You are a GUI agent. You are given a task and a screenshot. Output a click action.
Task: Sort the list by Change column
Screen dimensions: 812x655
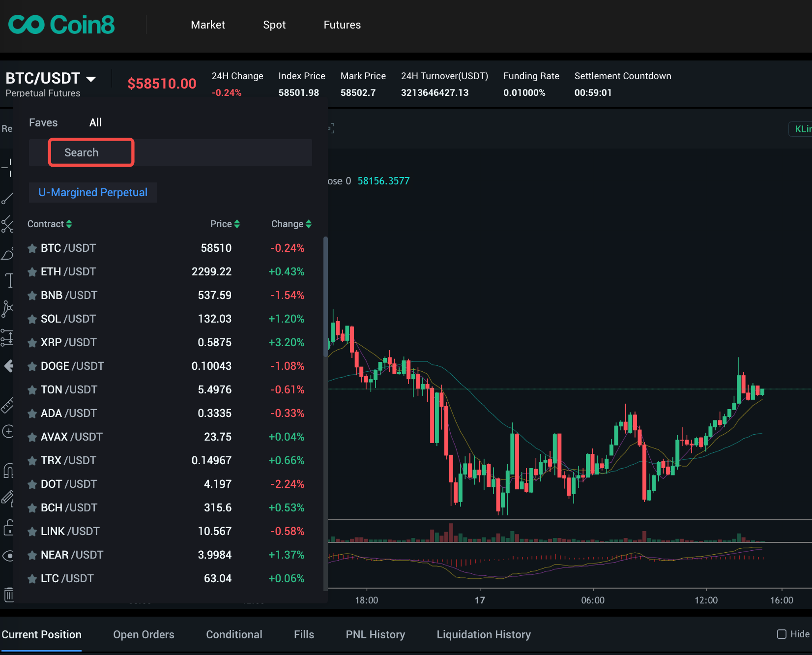(291, 224)
